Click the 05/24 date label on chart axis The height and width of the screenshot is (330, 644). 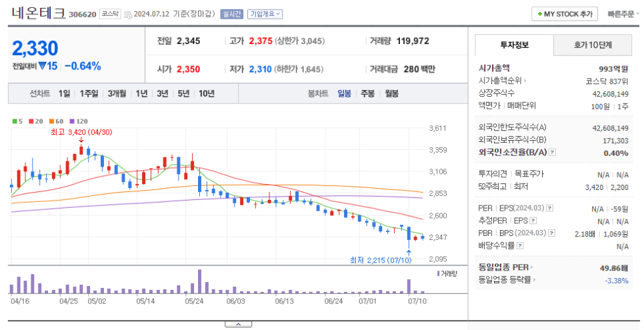(194, 301)
